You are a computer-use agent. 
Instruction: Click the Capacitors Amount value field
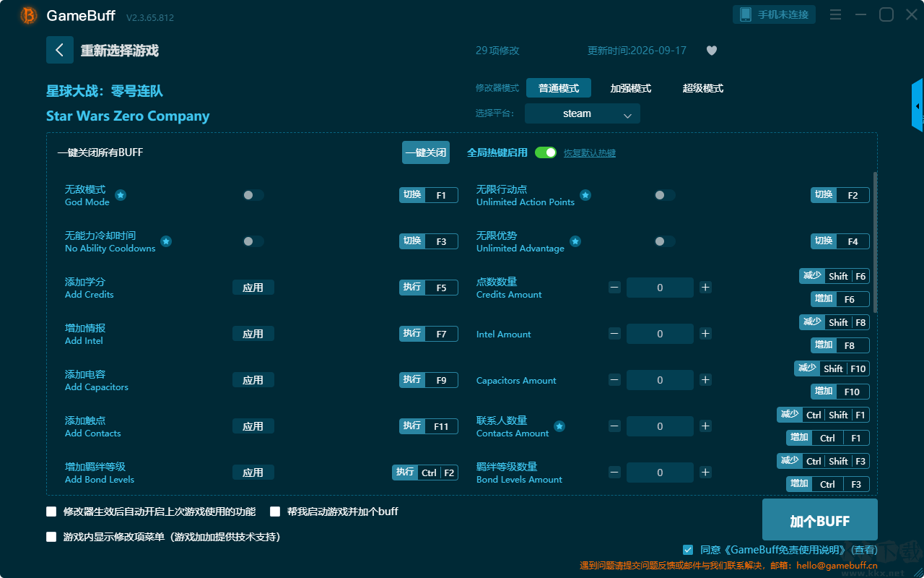660,380
